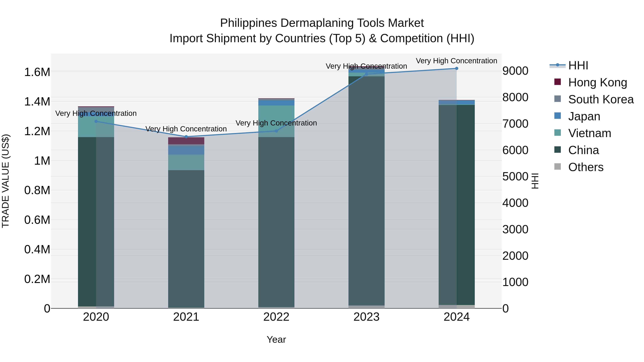Click the 2024 x-axis label
The image size is (644, 362).
click(457, 317)
